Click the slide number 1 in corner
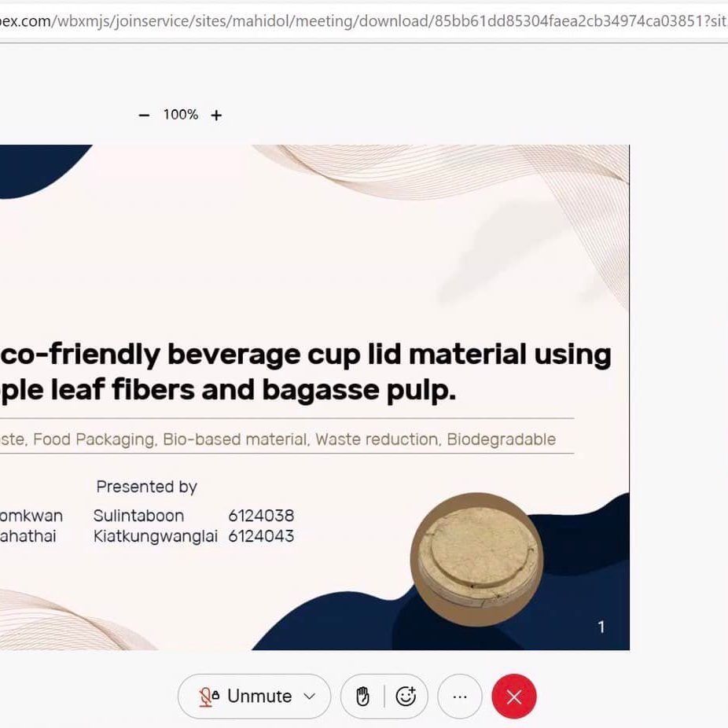The width and height of the screenshot is (728, 728). point(601,627)
